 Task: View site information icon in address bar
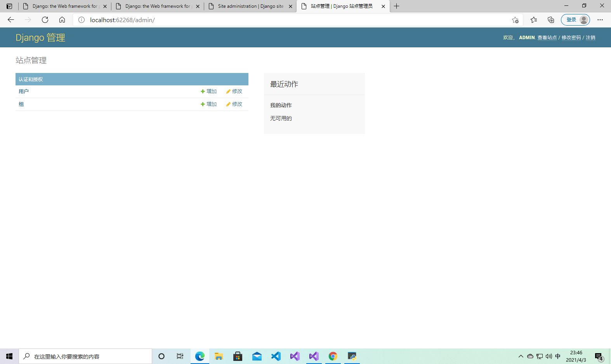coord(82,20)
